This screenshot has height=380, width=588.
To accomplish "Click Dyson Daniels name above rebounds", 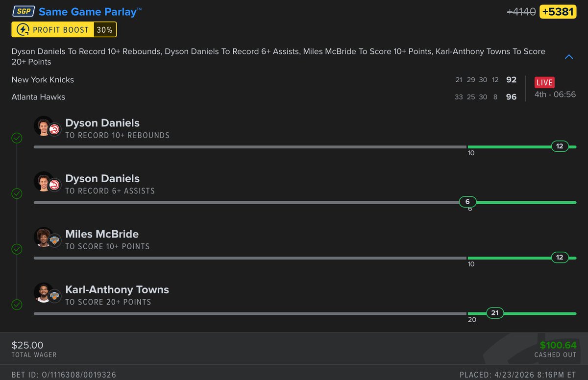I will [x=102, y=123].
